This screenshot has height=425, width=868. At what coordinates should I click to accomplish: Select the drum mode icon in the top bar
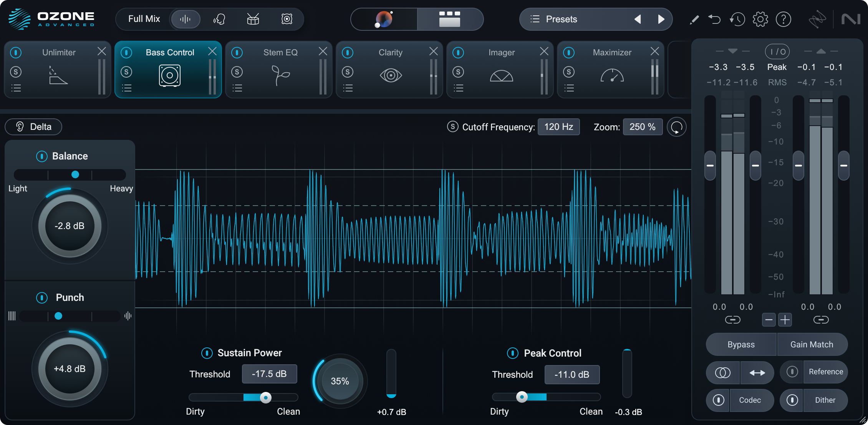253,19
